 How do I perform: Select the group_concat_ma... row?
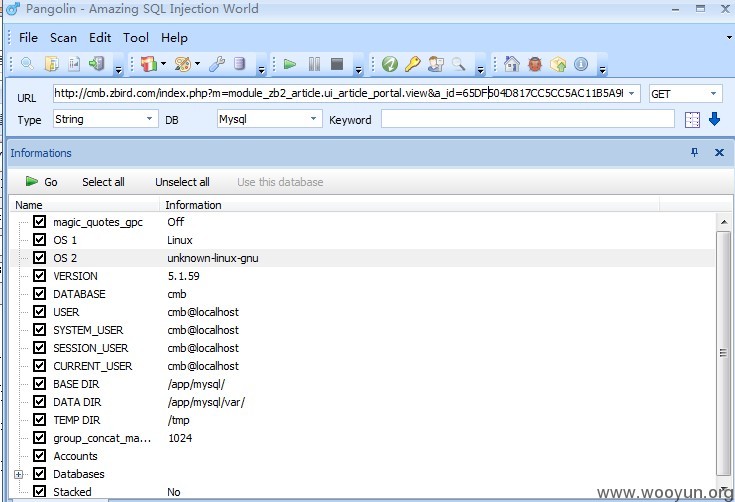(362, 438)
